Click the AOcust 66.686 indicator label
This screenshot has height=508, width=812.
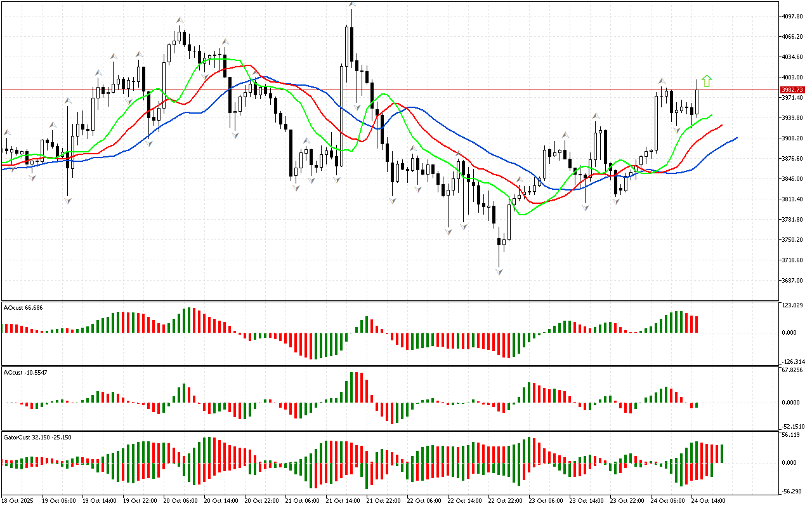click(23, 307)
